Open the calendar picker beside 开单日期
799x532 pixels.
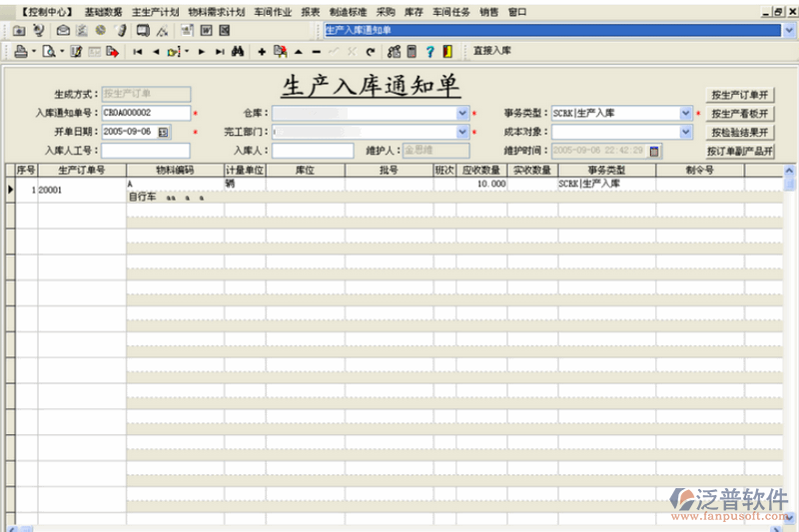coord(164,132)
